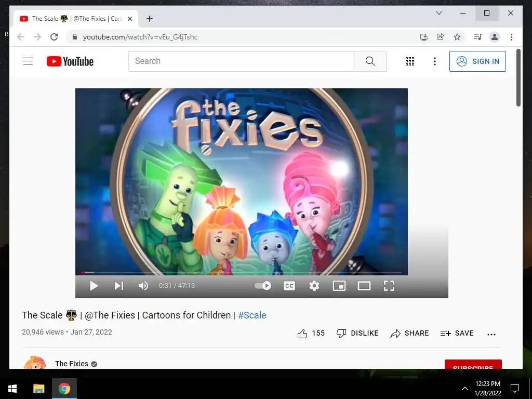Open the YouTube apps grid

coord(410,61)
